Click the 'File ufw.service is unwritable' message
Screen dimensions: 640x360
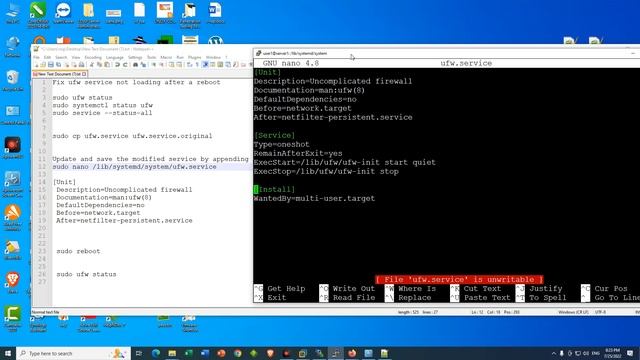(459, 280)
